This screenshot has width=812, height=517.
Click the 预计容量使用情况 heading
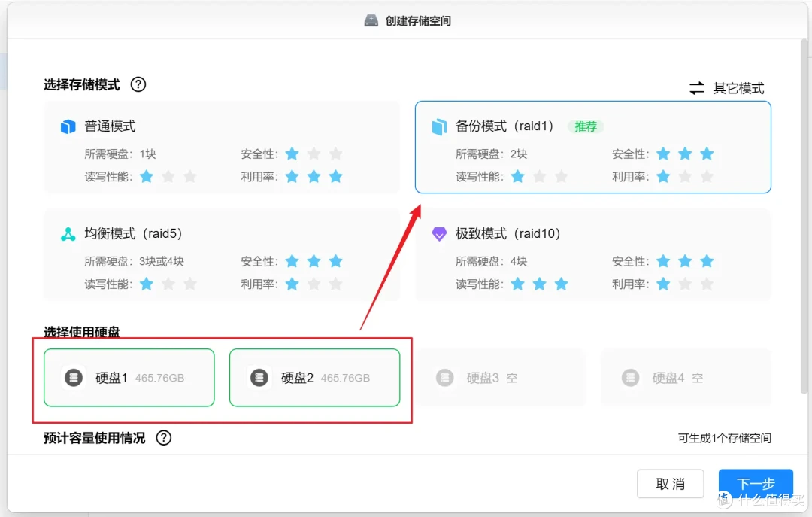pos(94,438)
